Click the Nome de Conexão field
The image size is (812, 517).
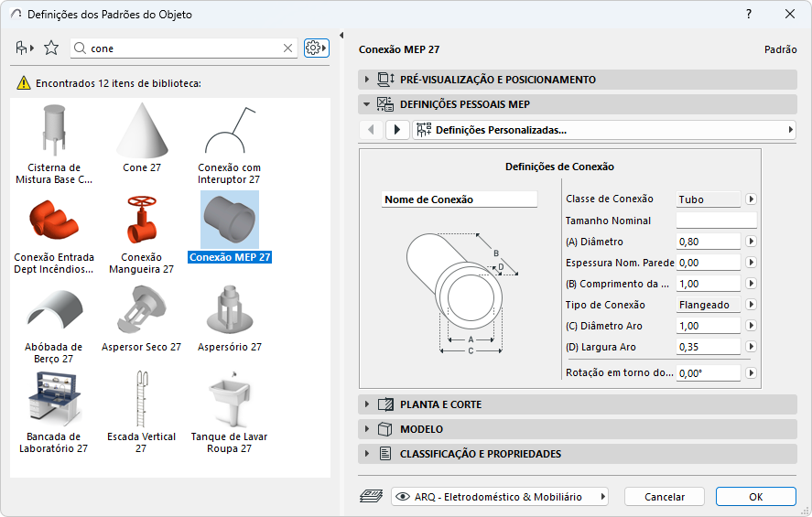(x=459, y=199)
